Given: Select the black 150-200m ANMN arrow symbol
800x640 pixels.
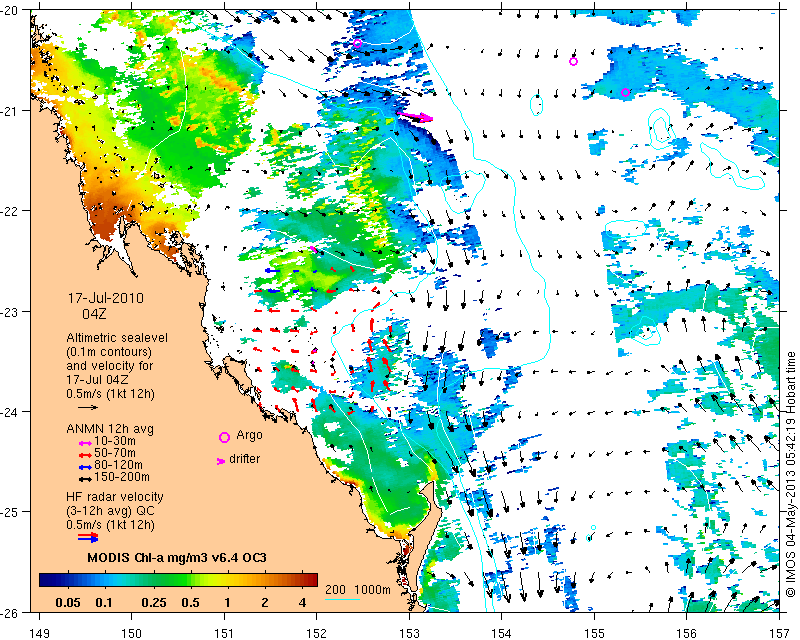Looking at the screenshot, I should tap(85, 478).
